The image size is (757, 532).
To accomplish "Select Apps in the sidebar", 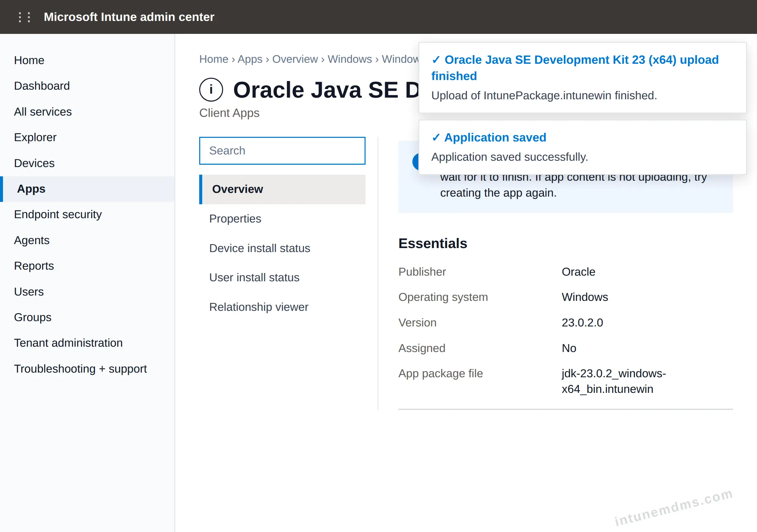I will click(87, 189).
